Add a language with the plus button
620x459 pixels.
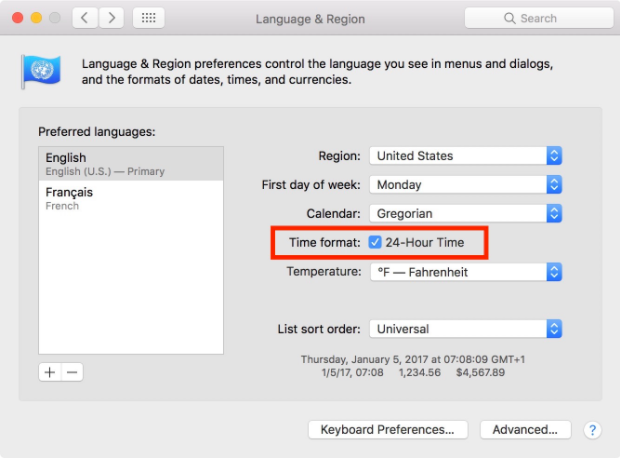pos(50,372)
